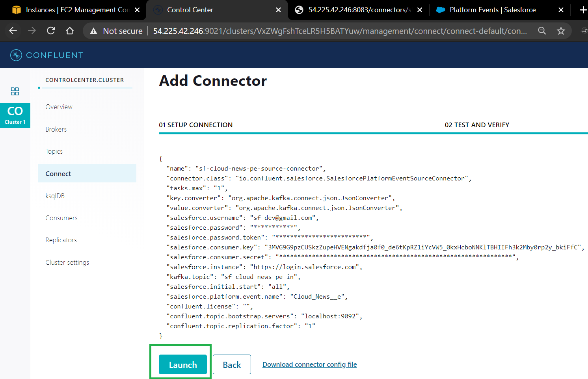Select the 01 SETUP CONNECTION step
Screen dimensions: 588x379
[196, 125]
